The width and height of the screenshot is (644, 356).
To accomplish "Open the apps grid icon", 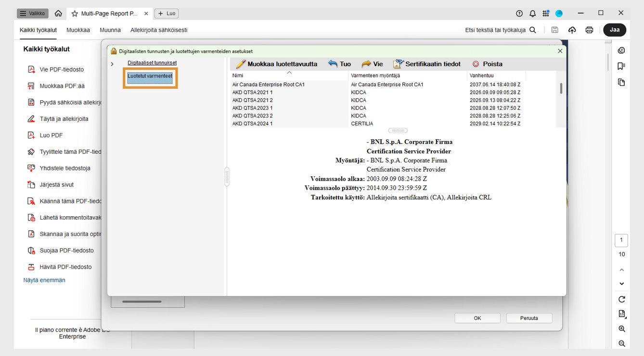I will coord(546,13).
